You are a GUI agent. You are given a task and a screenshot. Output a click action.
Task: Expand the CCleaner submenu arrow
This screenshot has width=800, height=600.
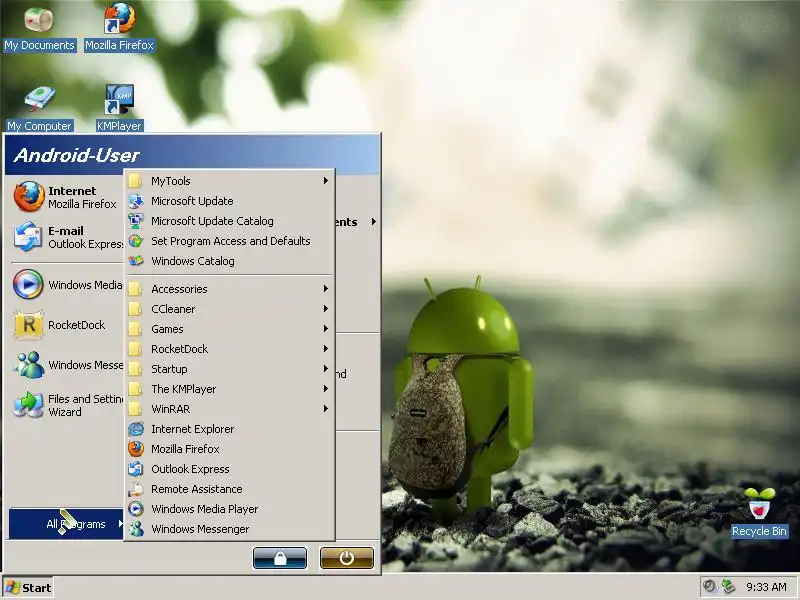tap(326, 309)
